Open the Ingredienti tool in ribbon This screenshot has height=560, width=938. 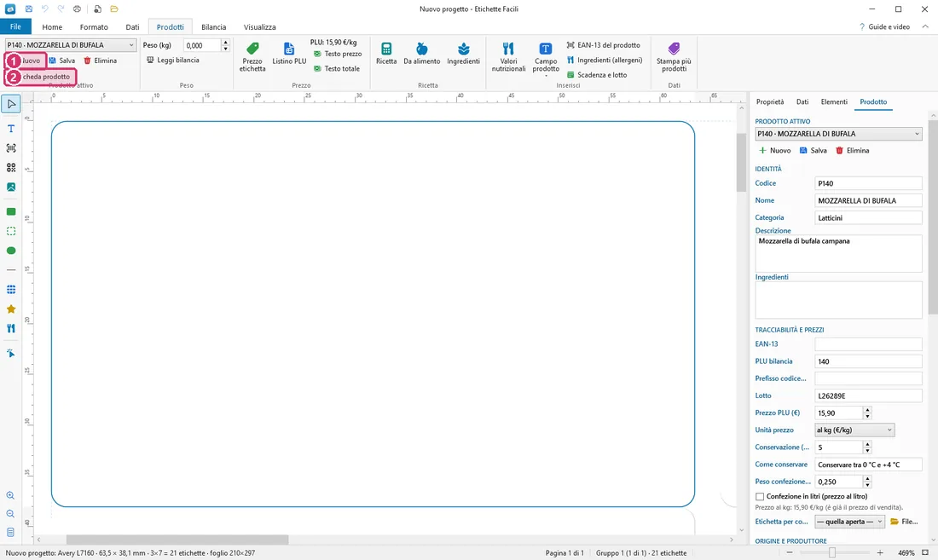click(463, 54)
